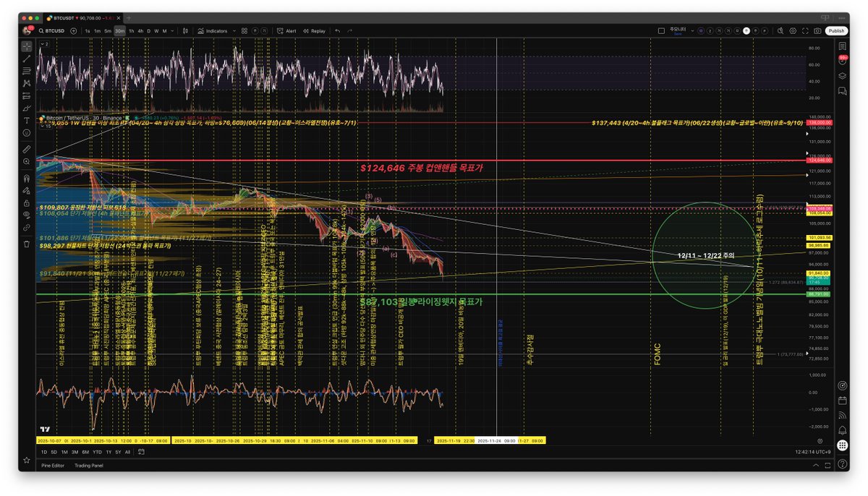Open the user profile avatar menu
868x496 pixels.
tap(27, 31)
